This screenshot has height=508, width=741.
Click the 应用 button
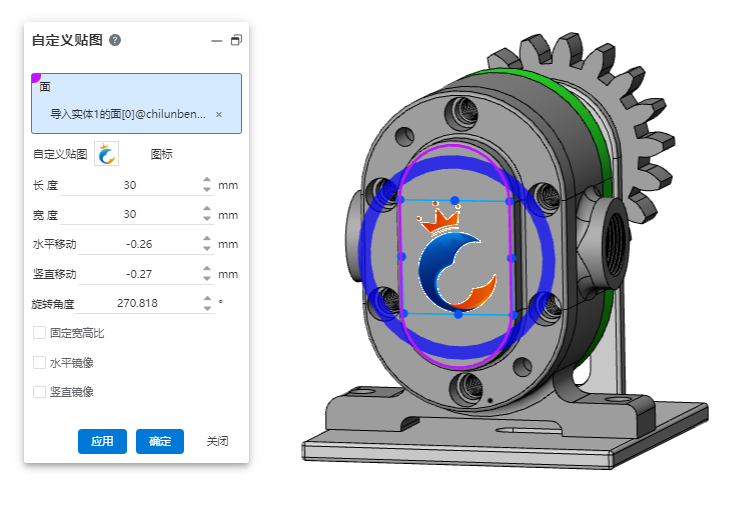click(x=102, y=441)
